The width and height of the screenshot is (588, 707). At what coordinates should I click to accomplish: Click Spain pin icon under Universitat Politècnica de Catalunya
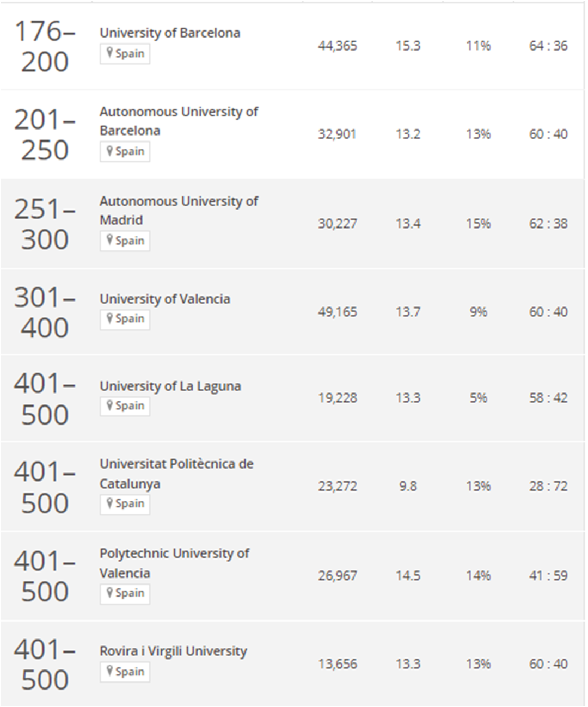pos(110,503)
